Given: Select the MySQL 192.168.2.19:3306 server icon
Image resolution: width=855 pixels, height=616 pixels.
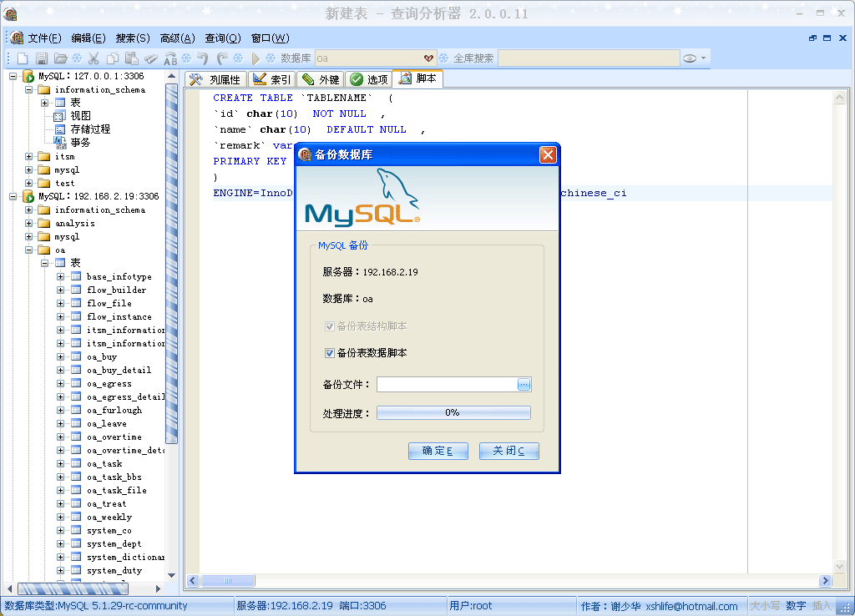Looking at the screenshot, I should pyautogui.click(x=29, y=196).
